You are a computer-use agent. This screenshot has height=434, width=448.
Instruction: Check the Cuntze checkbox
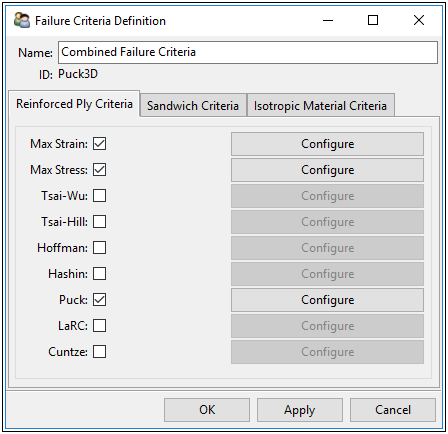click(99, 352)
